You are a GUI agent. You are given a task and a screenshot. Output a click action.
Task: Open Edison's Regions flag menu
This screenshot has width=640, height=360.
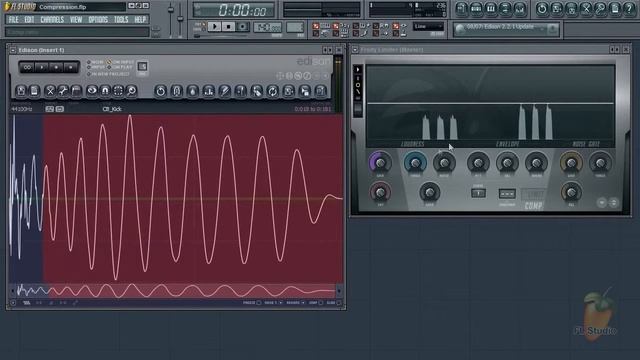point(76,91)
